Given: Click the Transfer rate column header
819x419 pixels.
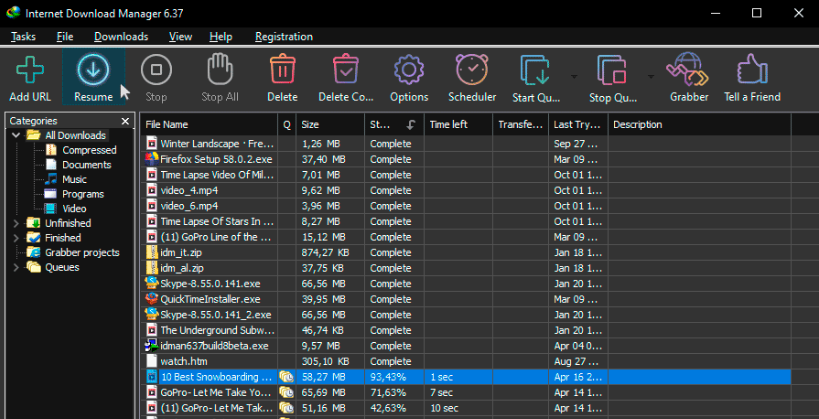Looking at the screenshot, I should point(521,125).
